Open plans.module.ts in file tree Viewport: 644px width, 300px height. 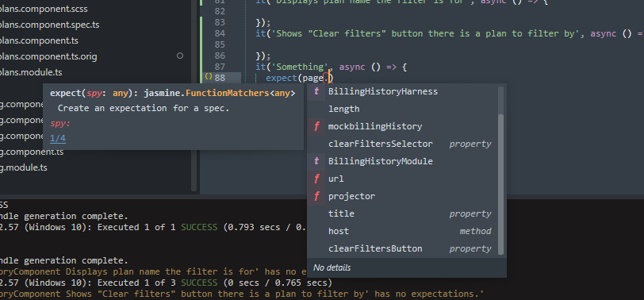tap(31, 72)
